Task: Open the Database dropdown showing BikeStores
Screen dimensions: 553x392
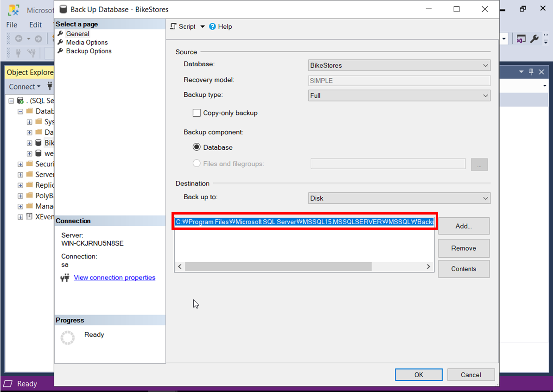Action: click(399, 65)
